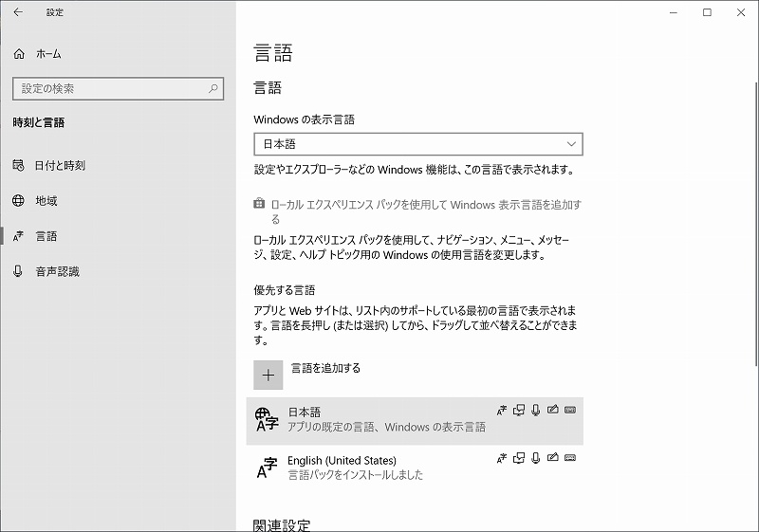Click the 音声認識 microphone icon

[x=18, y=271]
